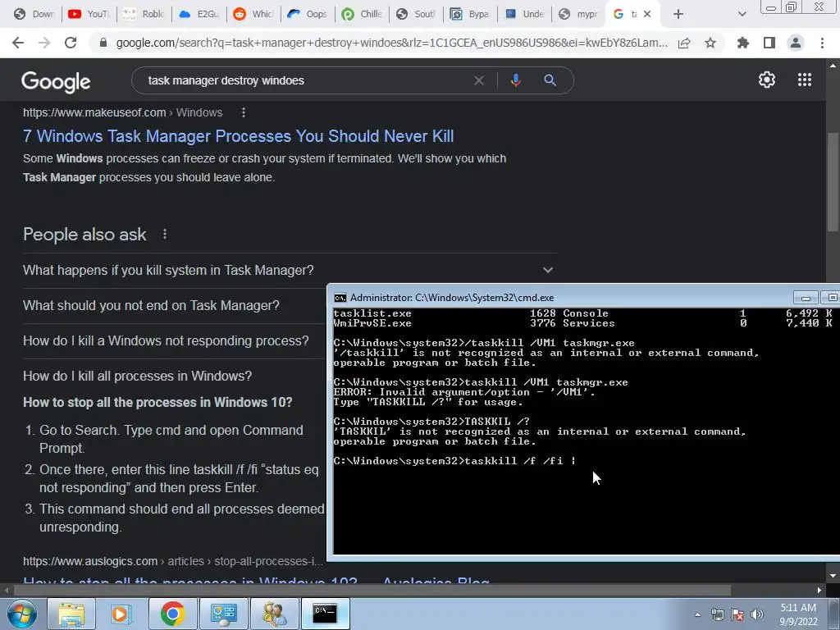The width and height of the screenshot is (840, 630).
Task: Open the Windows Start orb
Action: (22, 614)
